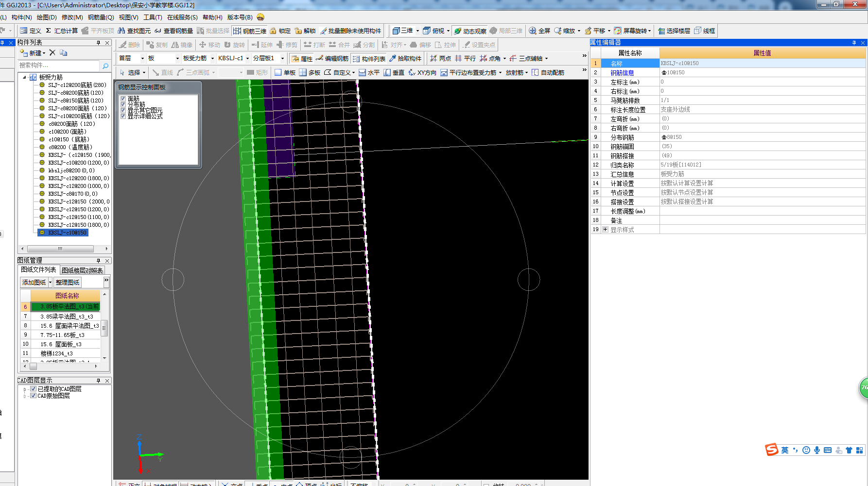This screenshot has width=868, height=486.
Task: Click the 线框 wireframe button
Action: coord(705,31)
